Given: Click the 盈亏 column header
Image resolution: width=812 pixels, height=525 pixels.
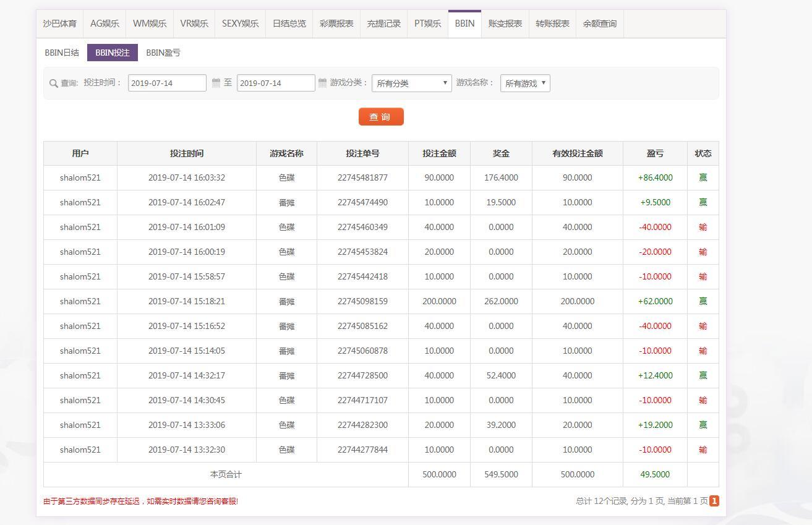Looking at the screenshot, I should point(655,153).
